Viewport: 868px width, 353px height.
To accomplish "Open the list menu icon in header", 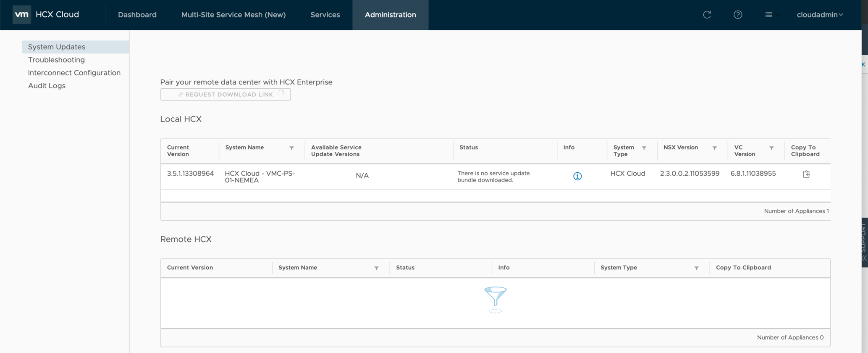I will pos(771,15).
